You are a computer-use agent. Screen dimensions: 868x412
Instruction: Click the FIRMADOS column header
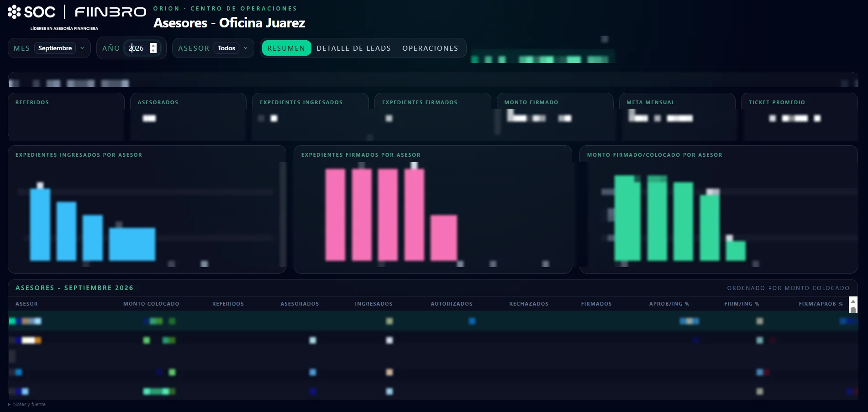pos(596,304)
